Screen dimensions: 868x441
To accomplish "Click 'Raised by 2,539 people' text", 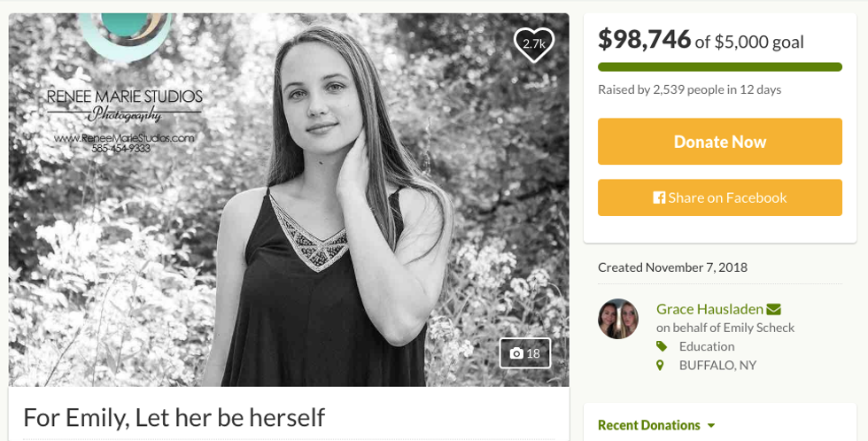I will (689, 89).
